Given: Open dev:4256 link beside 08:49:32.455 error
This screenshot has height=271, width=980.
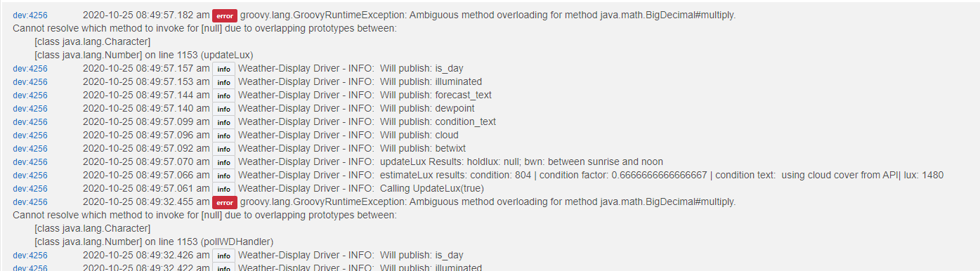Looking at the screenshot, I should (x=30, y=202).
